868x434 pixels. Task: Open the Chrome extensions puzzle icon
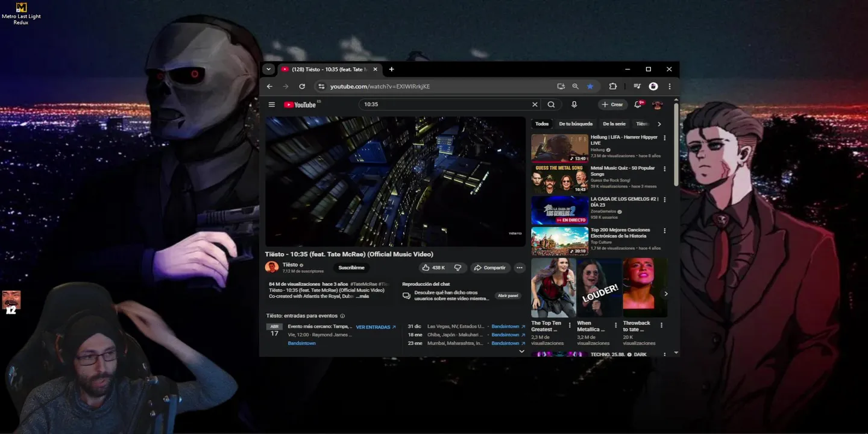[x=613, y=86]
